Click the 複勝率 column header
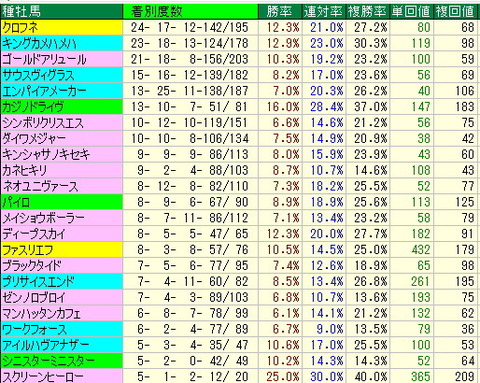The image size is (480, 383). click(x=367, y=12)
